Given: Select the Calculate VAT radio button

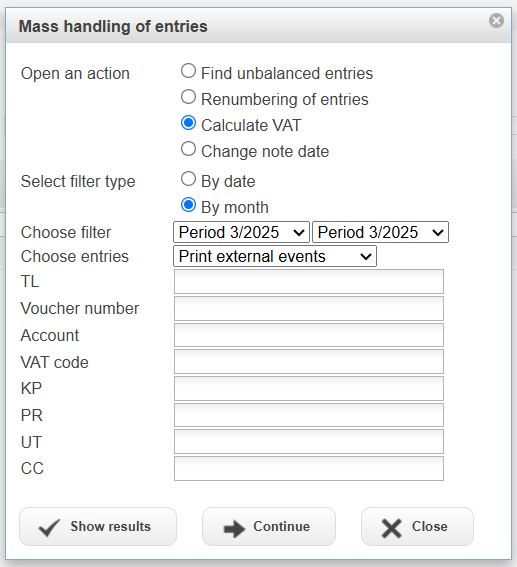Looking at the screenshot, I should (188, 123).
